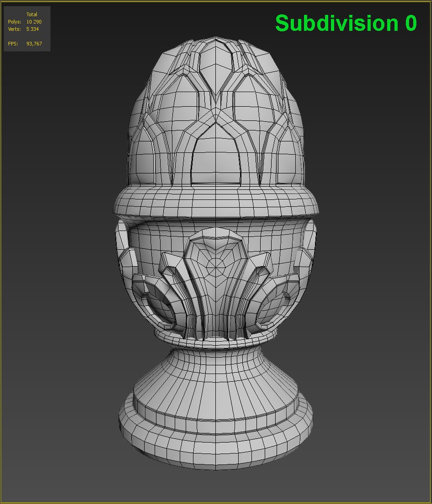Click the 'Verts:' statistics label
Screen dimensions: 432x504
pyautogui.click(x=14, y=29)
